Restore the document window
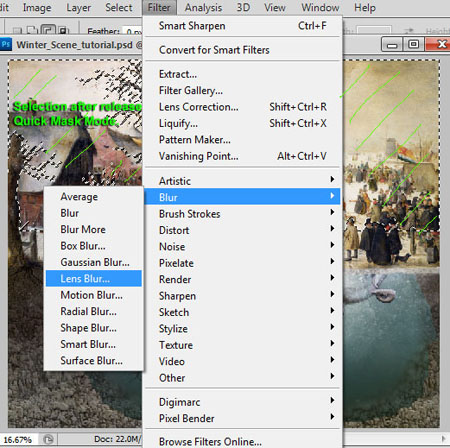The width and height of the screenshot is (450, 448). point(414,44)
